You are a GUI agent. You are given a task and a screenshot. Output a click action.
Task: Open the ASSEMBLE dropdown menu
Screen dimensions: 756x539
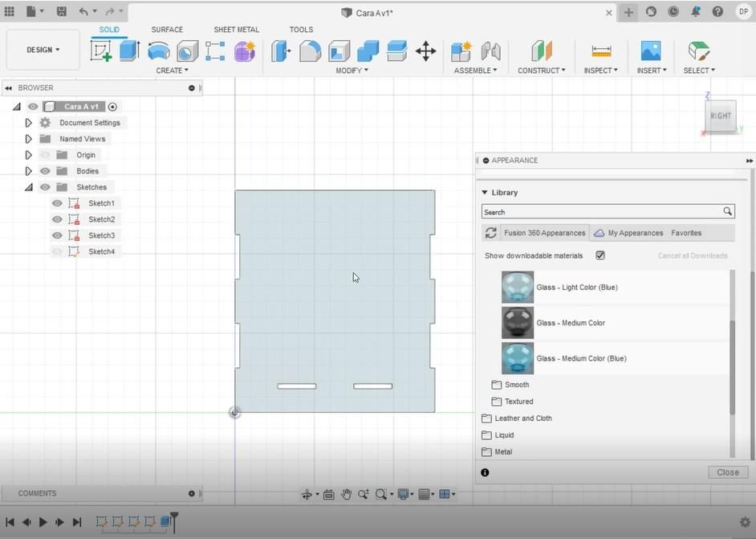pos(475,71)
